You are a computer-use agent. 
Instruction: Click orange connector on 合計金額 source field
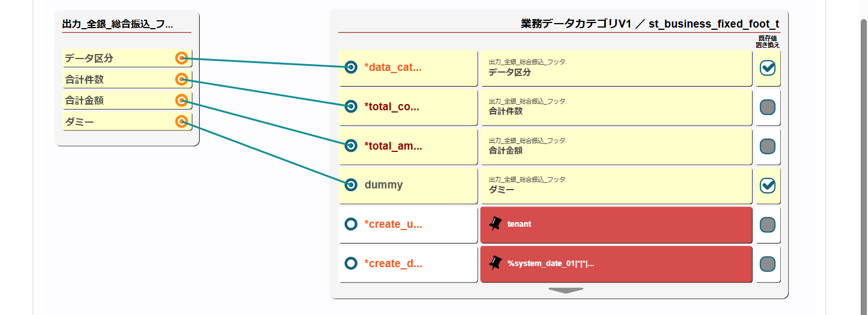pyautogui.click(x=181, y=100)
